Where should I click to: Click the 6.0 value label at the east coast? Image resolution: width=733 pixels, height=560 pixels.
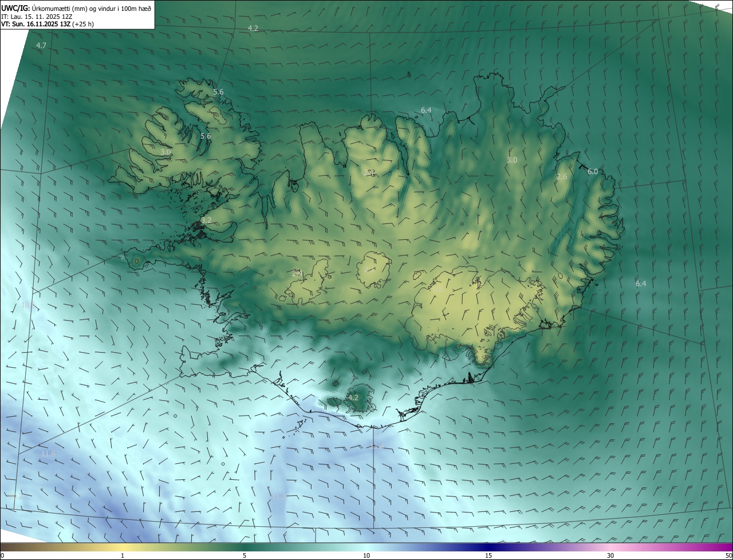593,172
